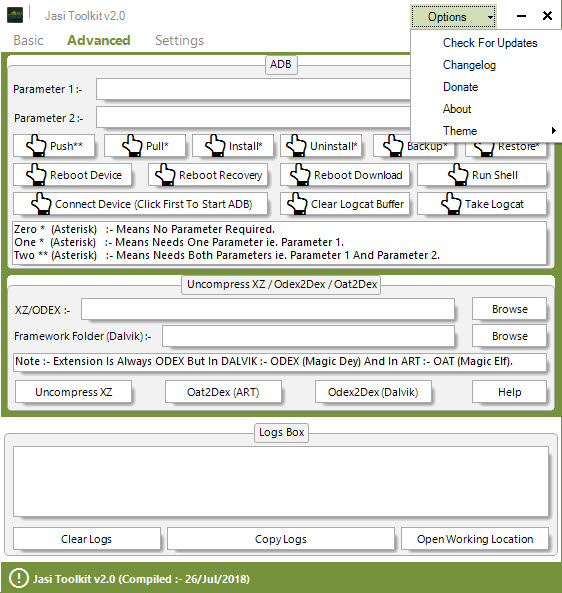Click the hand icon on Uninstall button
This screenshot has width=562, height=593.
[296, 146]
